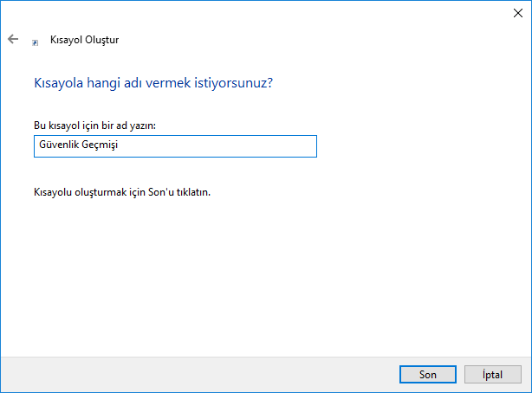The width and height of the screenshot is (532, 393).
Task: Click the shortcut name input field
Action: tap(175, 146)
